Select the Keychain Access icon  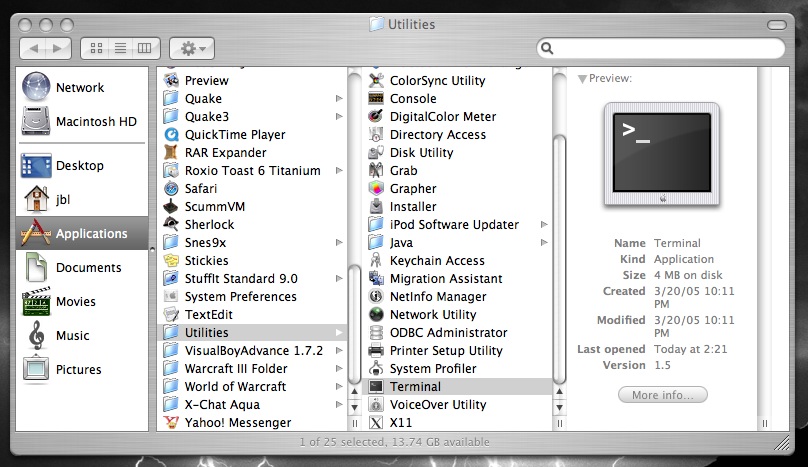(376, 260)
